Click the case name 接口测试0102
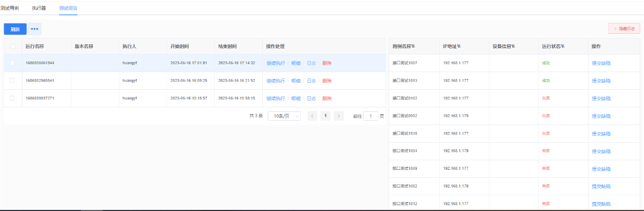This screenshot has width=644, height=211. pos(405,98)
